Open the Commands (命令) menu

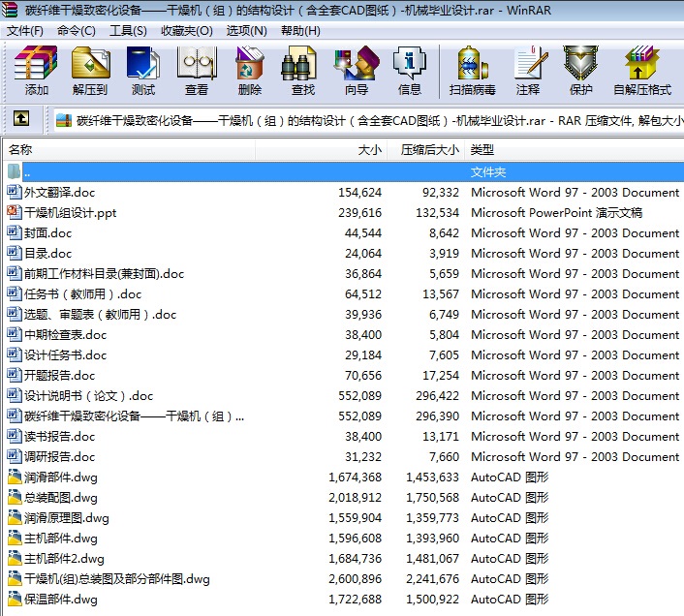77,31
